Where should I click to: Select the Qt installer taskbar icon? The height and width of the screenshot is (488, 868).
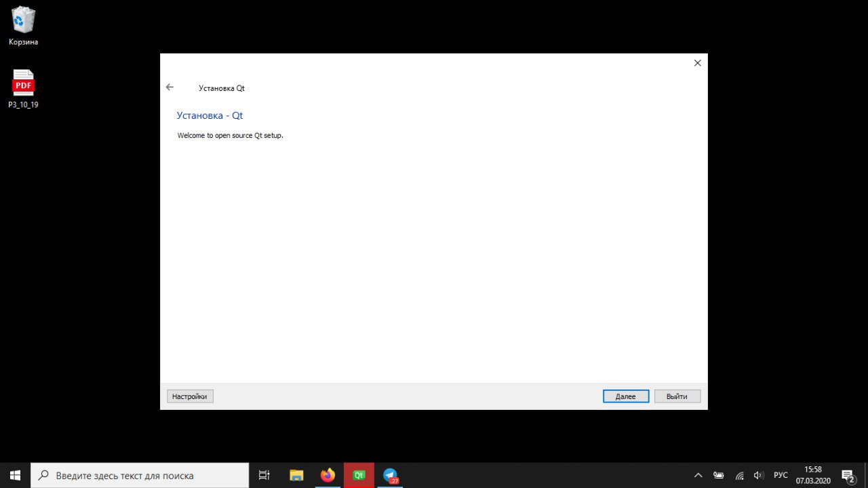[x=359, y=475]
